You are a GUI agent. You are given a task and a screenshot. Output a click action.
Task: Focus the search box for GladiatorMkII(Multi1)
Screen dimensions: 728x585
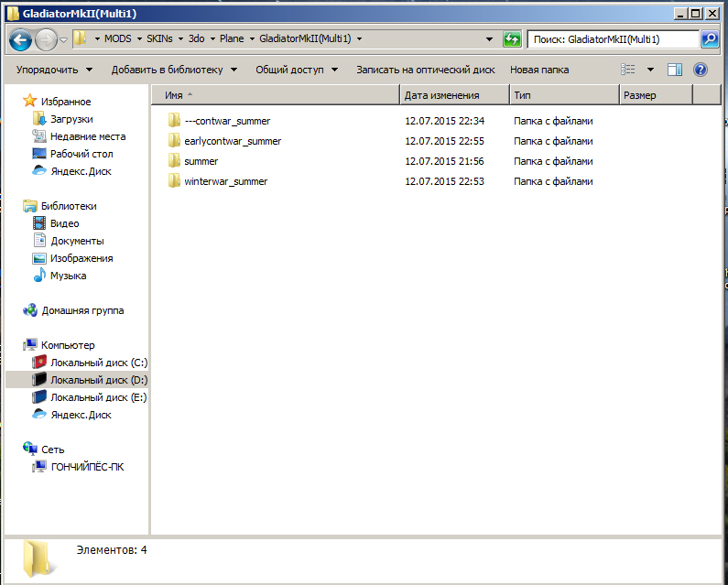(613, 39)
